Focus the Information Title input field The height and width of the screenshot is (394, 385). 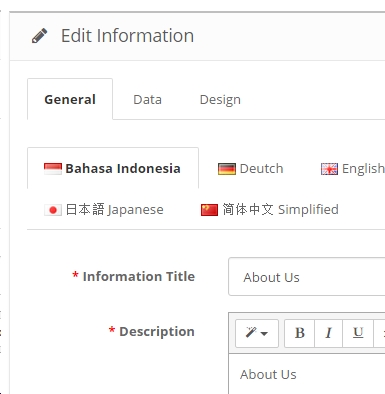[x=307, y=277]
